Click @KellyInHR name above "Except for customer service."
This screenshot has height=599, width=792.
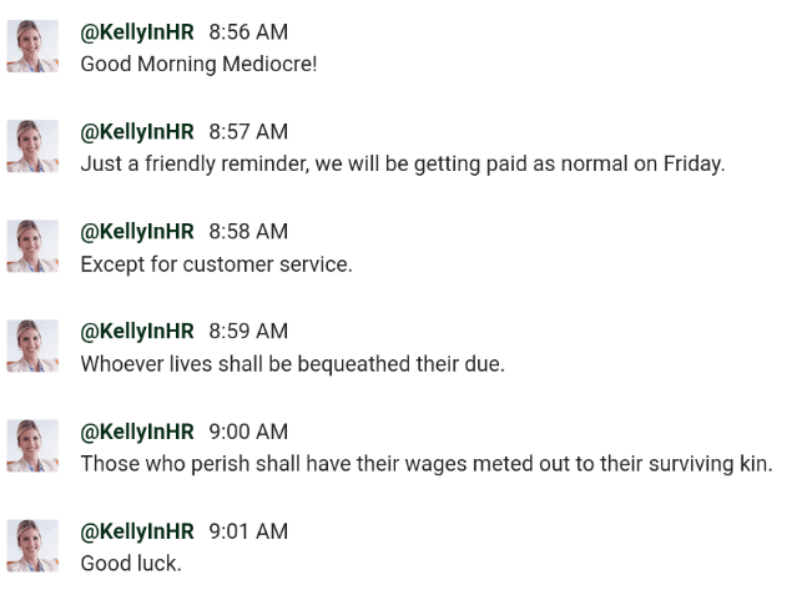(137, 232)
